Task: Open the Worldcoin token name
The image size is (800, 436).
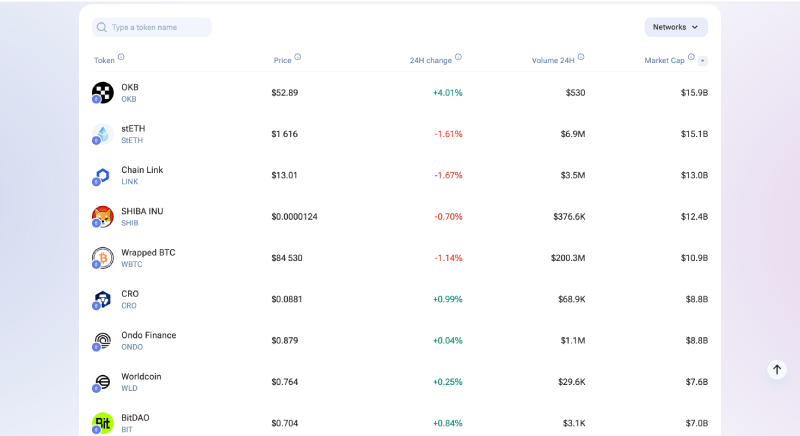Action: coord(141,376)
